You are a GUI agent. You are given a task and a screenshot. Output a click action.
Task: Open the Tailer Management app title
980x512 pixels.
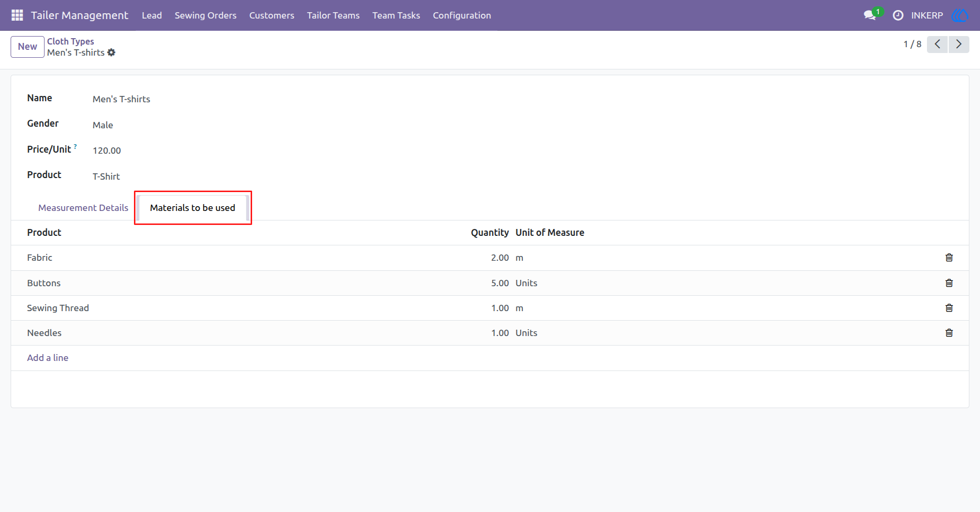80,15
